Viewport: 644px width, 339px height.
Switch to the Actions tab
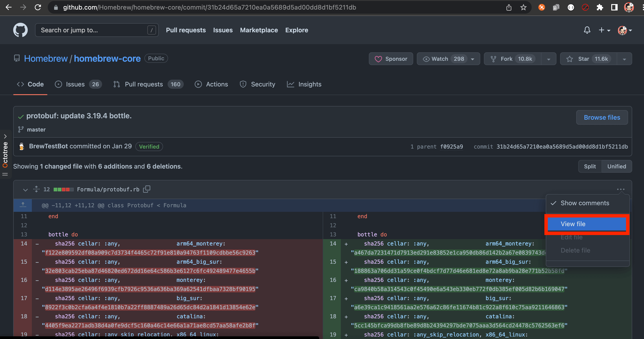click(211, 84)
